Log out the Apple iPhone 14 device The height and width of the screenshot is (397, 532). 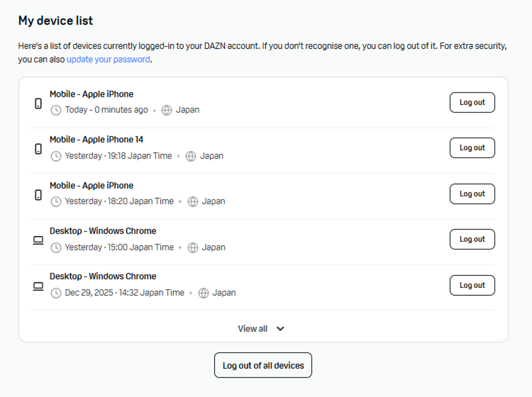(x=472, y=148)
